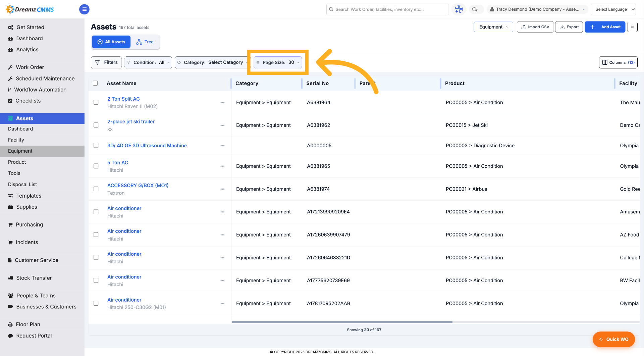Open row menu for 3D/ 4D GE 3D Ultrasound Machine
This screenshot has width=644, height=356.
click(222, 146)
